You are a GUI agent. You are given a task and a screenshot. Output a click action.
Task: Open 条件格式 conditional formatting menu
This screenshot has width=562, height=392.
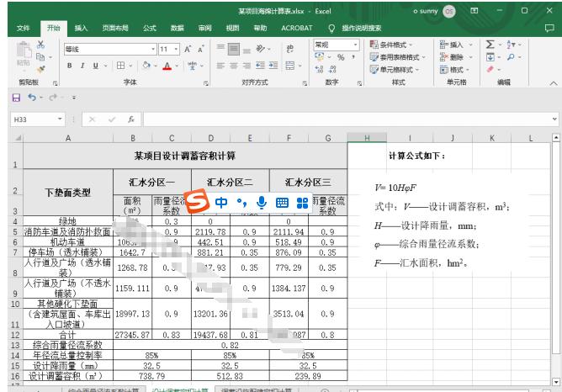click(x=391, y=45)
